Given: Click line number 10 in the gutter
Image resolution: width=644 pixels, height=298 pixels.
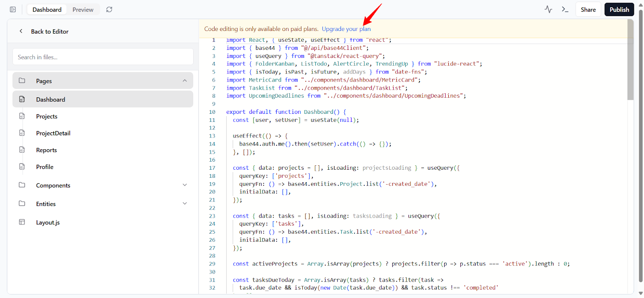Looking at the screenshot, I should coord(212,112).
